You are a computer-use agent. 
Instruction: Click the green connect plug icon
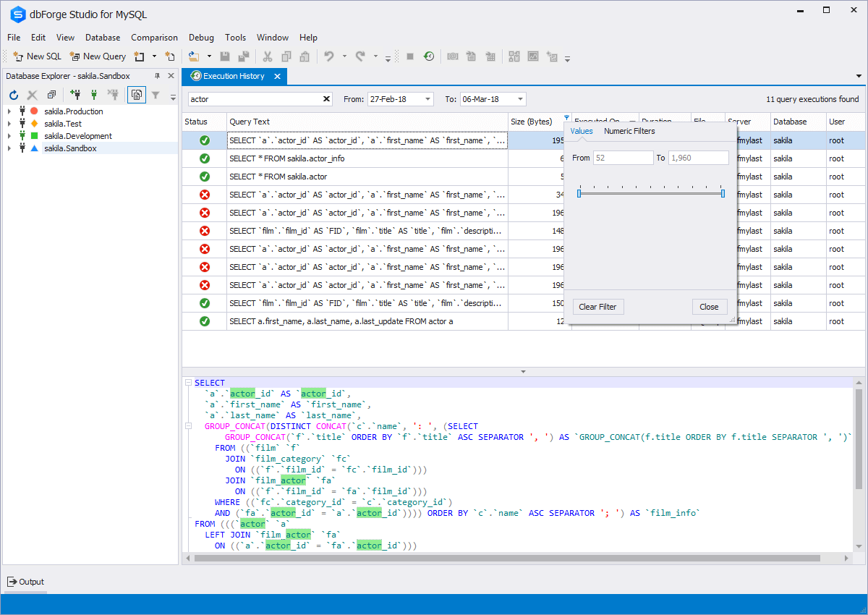click(93, 95)
